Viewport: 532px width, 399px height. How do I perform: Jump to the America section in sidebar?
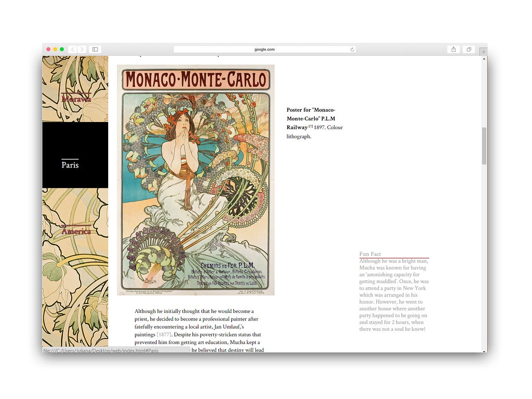click(x=76, y=231)
